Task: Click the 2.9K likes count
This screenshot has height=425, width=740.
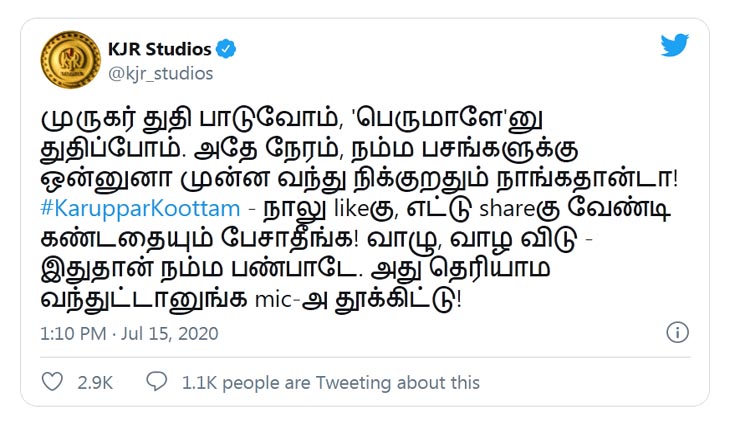Action: click(94, 382)
